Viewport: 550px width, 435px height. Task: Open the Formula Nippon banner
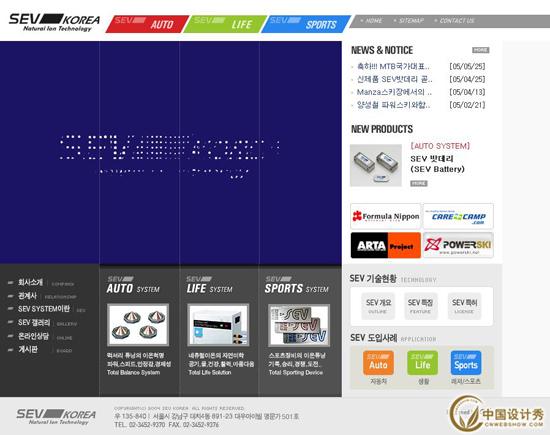(385, 216)
